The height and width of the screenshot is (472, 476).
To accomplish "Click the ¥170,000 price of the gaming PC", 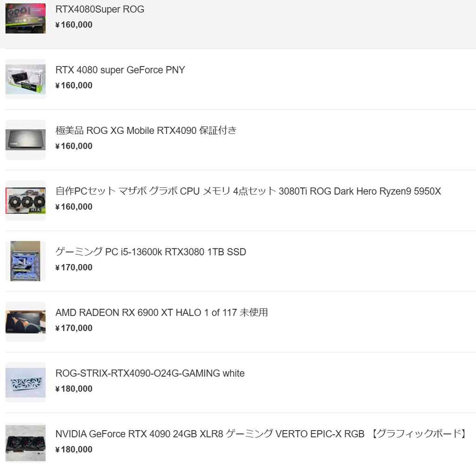I will click(74, 267).
